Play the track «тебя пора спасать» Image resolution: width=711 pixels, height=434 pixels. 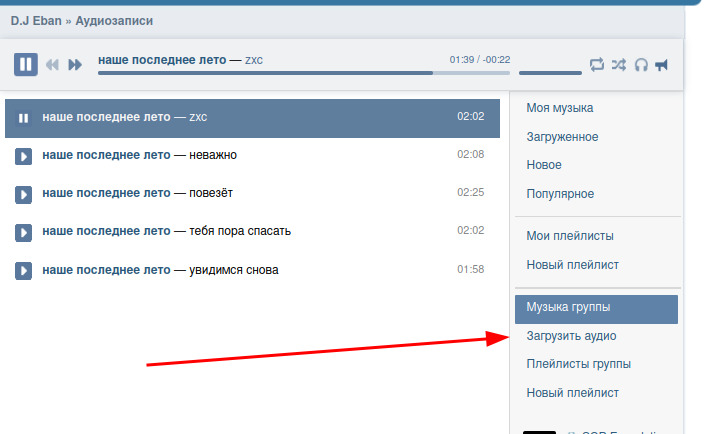tap(23, 231)
